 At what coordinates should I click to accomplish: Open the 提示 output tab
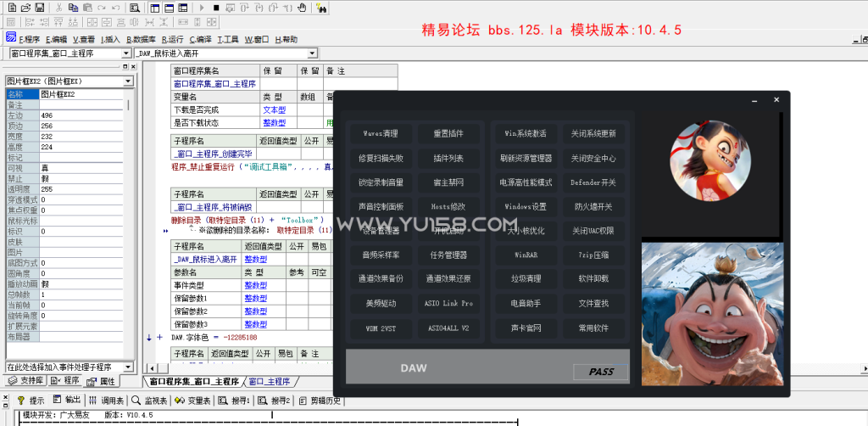tap(31, 400)
